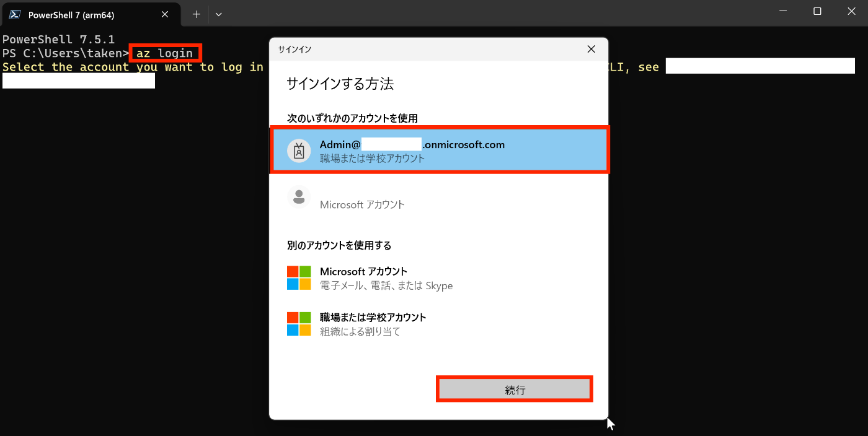
Task: Select the Admin onmicrosoft.com work account
Action: (x=440, y=150)
